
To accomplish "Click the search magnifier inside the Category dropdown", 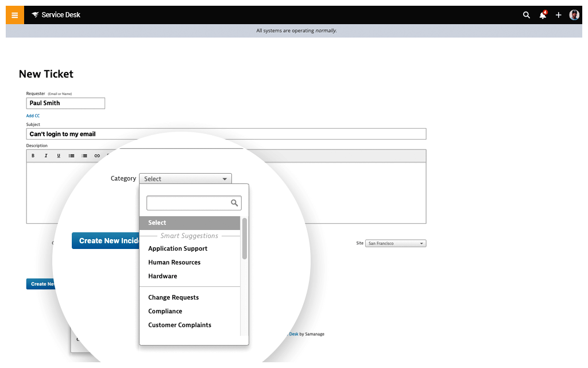I will tap(234, 203).
